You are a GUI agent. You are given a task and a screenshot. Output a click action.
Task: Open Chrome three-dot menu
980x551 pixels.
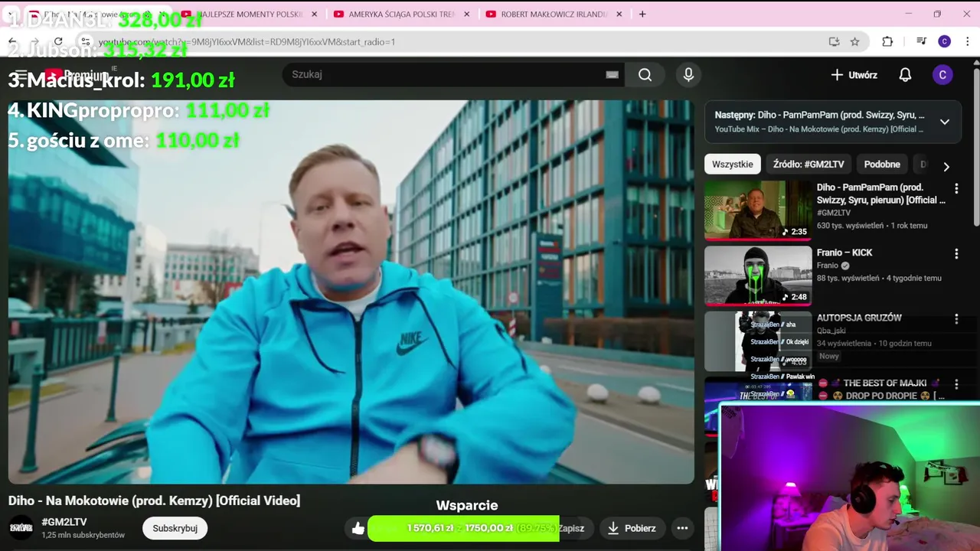click(x=967, y=41)
